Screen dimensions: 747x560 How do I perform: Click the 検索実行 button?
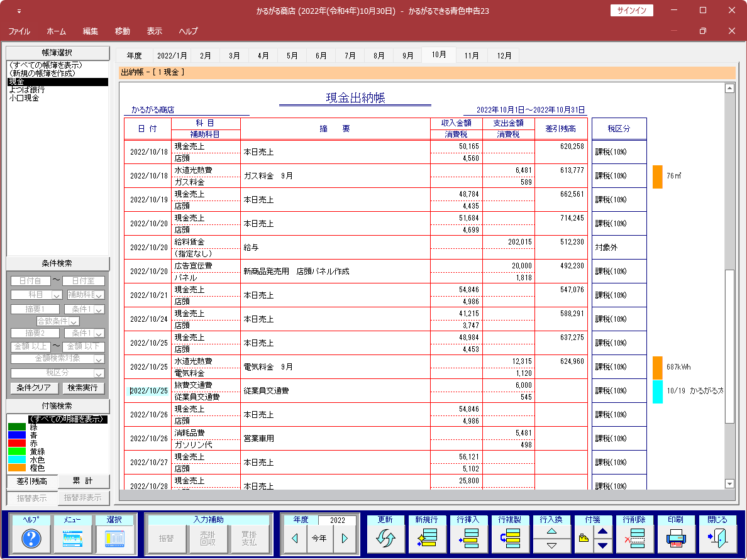[83, 388]
